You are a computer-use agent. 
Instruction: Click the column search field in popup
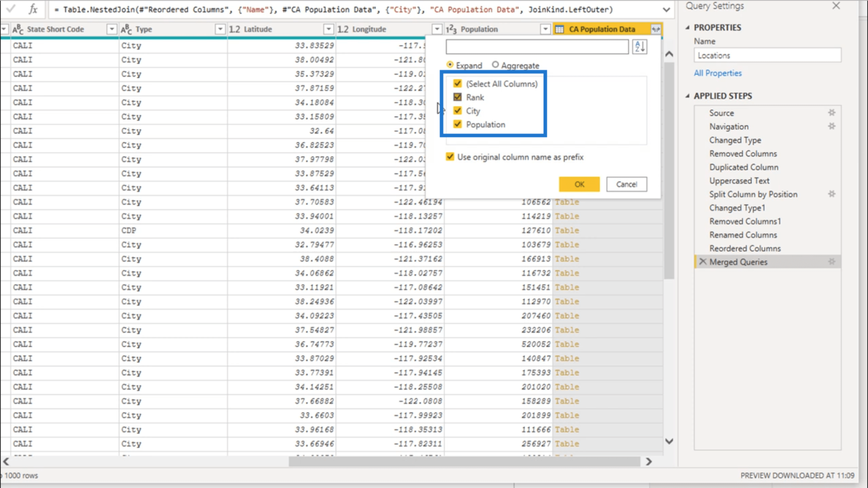pos(537,46)
